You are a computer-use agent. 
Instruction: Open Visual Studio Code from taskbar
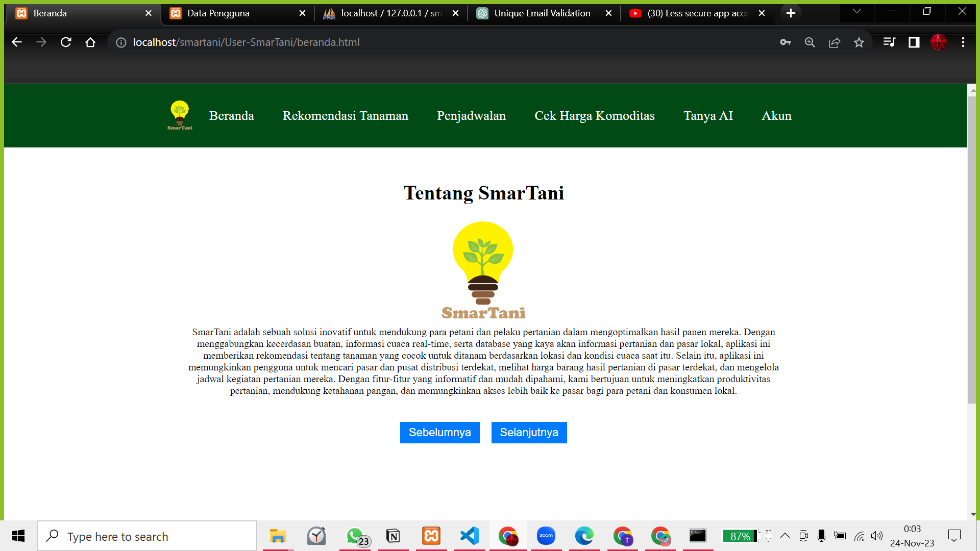(x=470, y=536)
